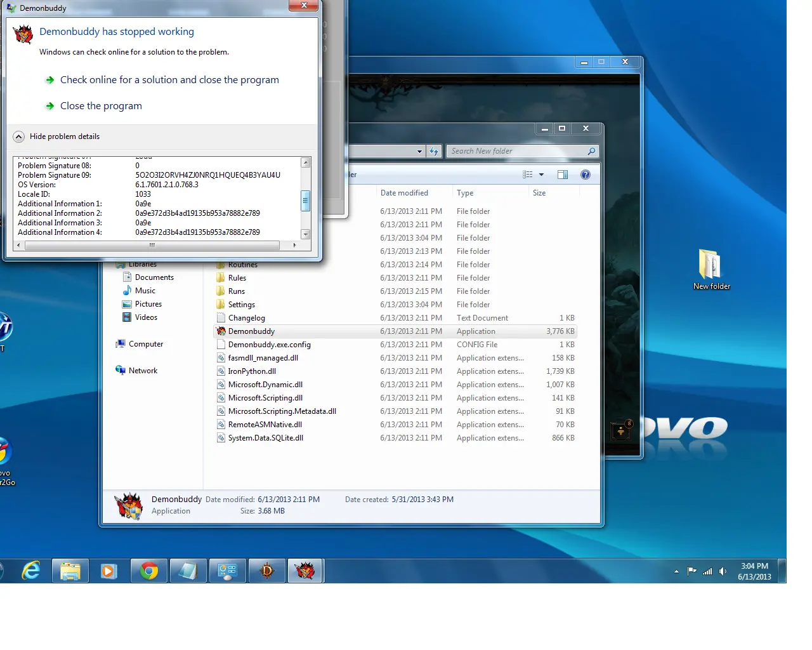
Task: Choose Close the program
Action: click(x=101, y=106)
